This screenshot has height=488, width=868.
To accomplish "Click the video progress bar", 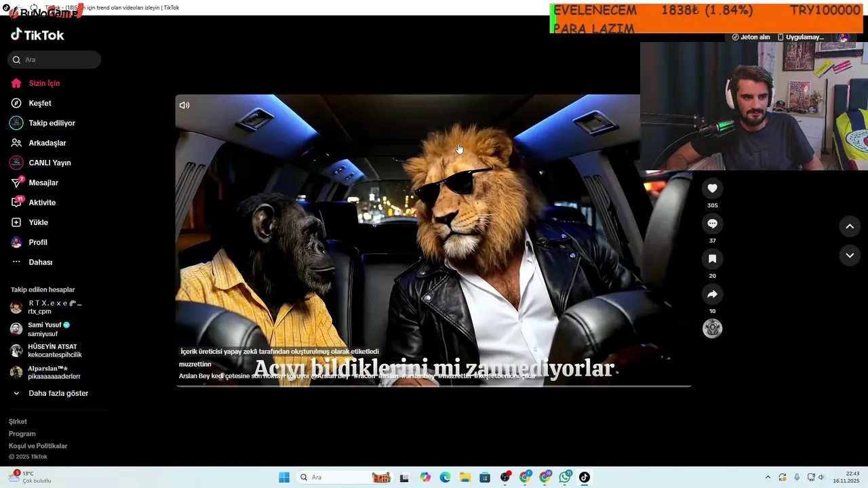I will (x=433, y=386).
